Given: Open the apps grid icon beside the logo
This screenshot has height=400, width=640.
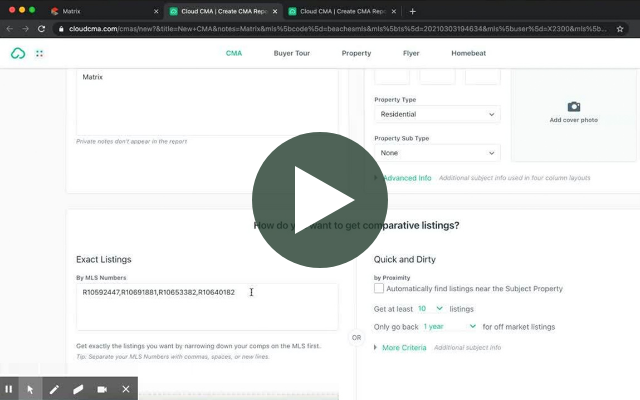Looking at the screenshot, I should tap(39, 53).
